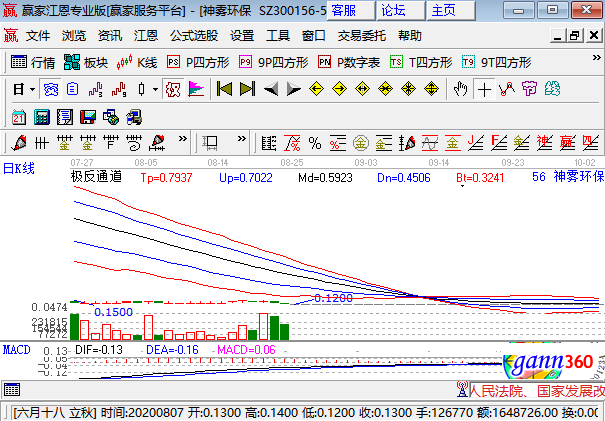Click the magenta flag chart icon
Image resolution: width=605 pixels, height=421 pixels.
coord(196,90)
